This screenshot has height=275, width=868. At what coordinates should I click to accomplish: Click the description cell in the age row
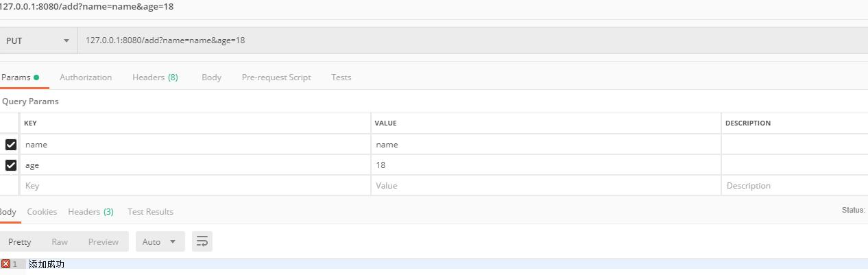point(795,165)
